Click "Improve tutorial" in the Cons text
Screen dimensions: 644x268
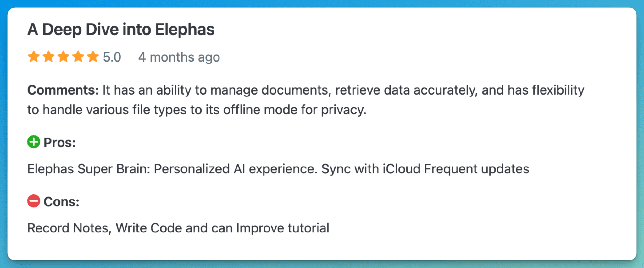282,228
